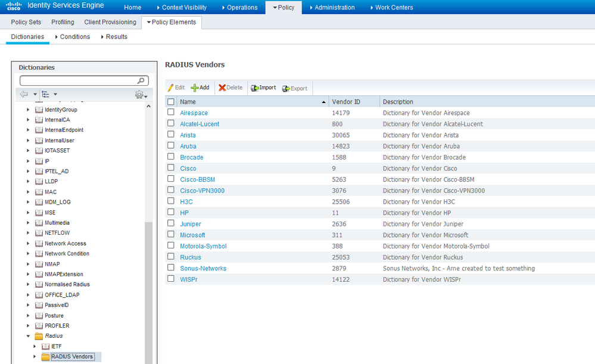Toggle the select-all checkbox in table header

[x=171, y=102]
